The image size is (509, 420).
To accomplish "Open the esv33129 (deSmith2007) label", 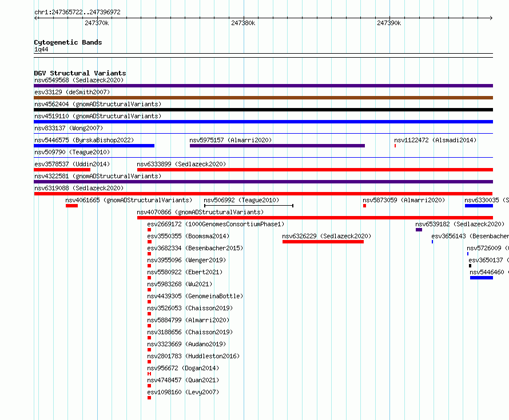I will tap(72, 92).
